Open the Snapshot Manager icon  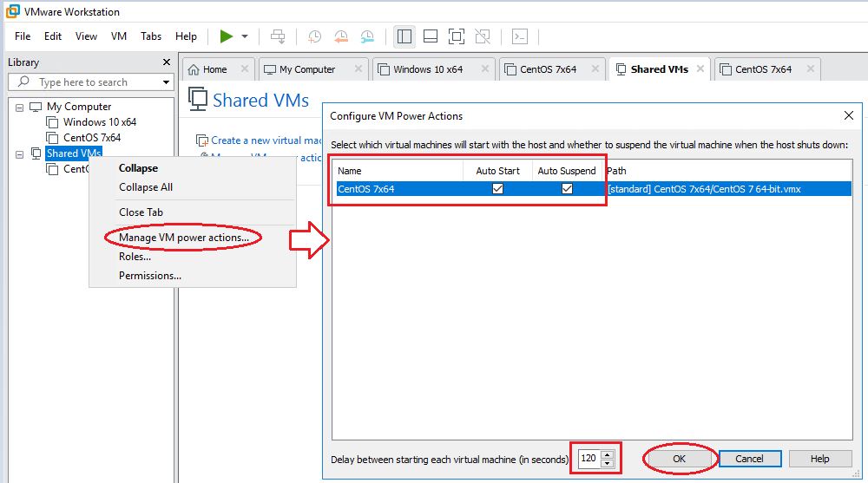(x=367, y=36)
